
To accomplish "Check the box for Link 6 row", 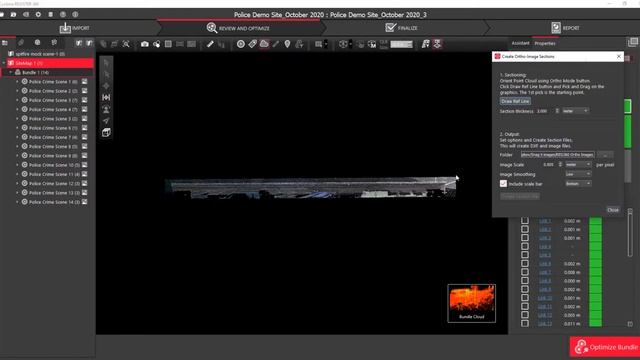I will point(525,264).
